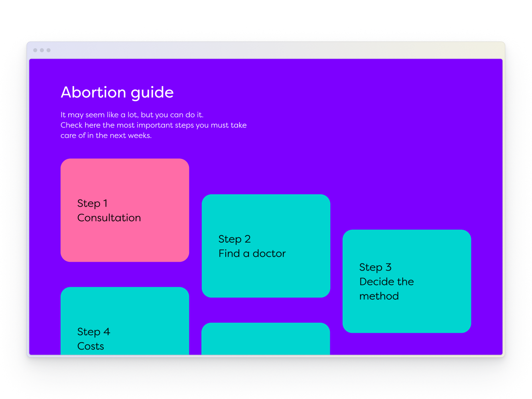This screenshot has height=399, width=532.
Task: Open the Step 1 Consultation card
Action: 125,210
